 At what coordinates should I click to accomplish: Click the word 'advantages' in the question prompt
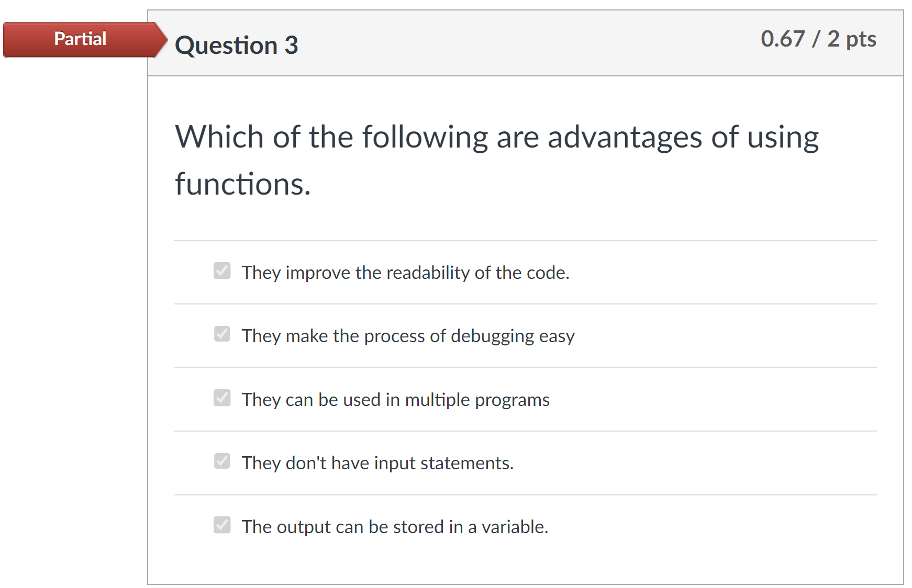click(625, 138)
